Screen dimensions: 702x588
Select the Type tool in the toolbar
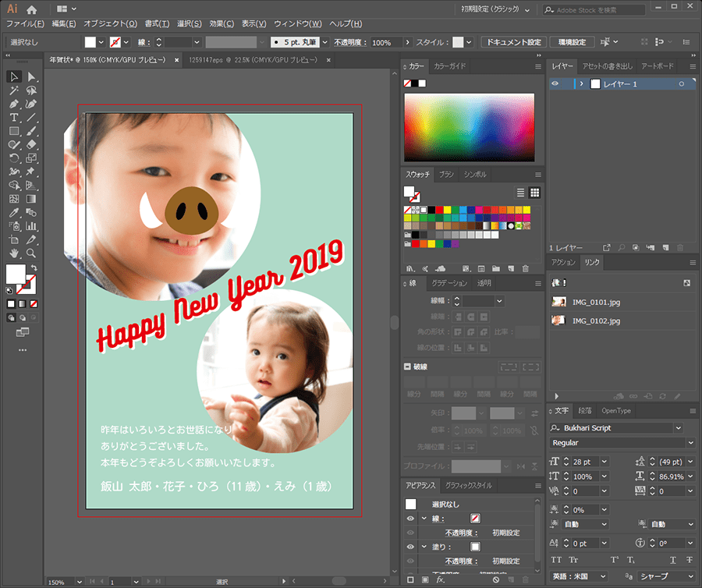[14, 117]
